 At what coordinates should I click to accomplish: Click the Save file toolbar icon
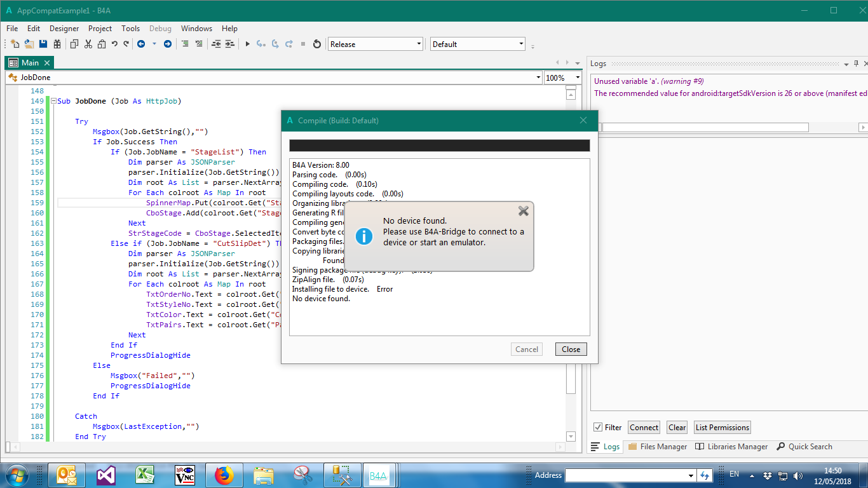pos(43,44)
